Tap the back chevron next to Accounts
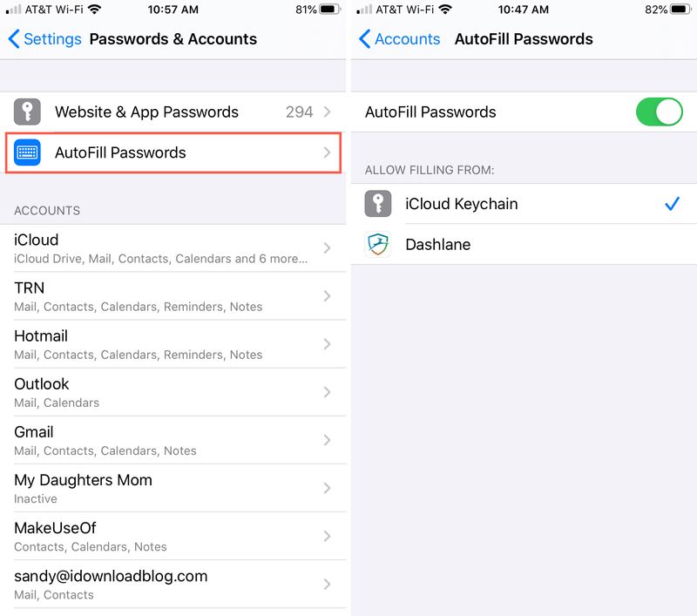Screen dimensions: 697x616 click(x=364, y=38)
